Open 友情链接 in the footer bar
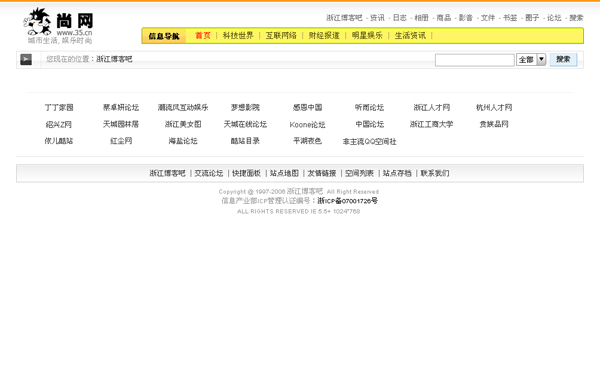The image size is (600, 370). [322, 173]
